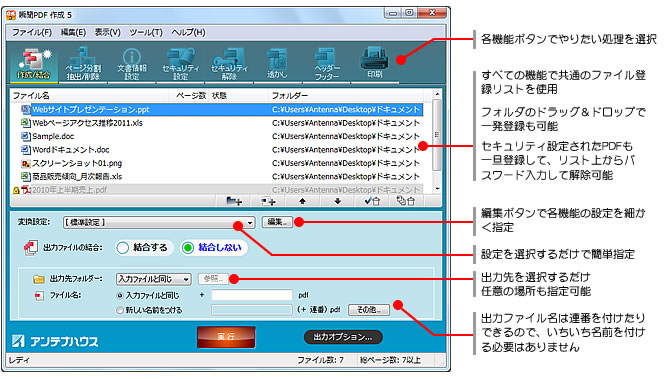Click the 編集... settings button
Screen dimensions: 670x379
[277, 222]
